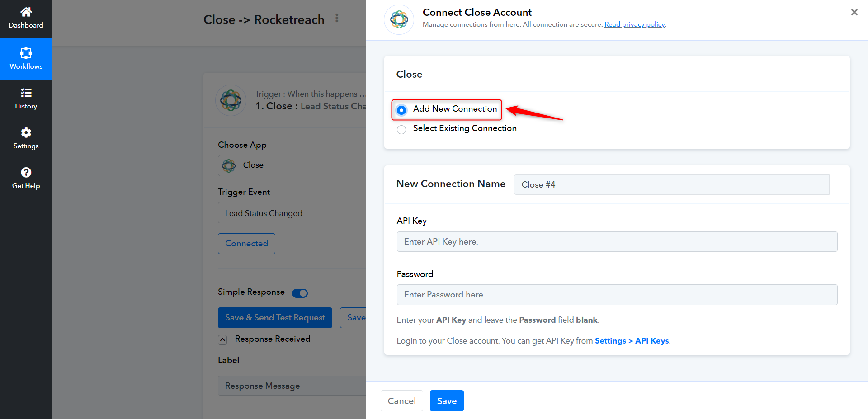Open the History list icon
The width and height of the screenshot is (868, 419).
coord(26,93)
